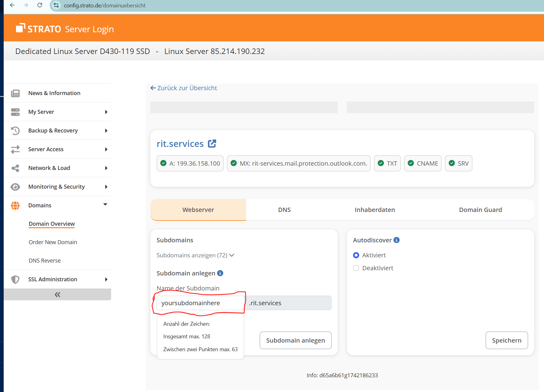Click the subdomain name input field
This screenshot has height=392, width=544.
[200, 303]
